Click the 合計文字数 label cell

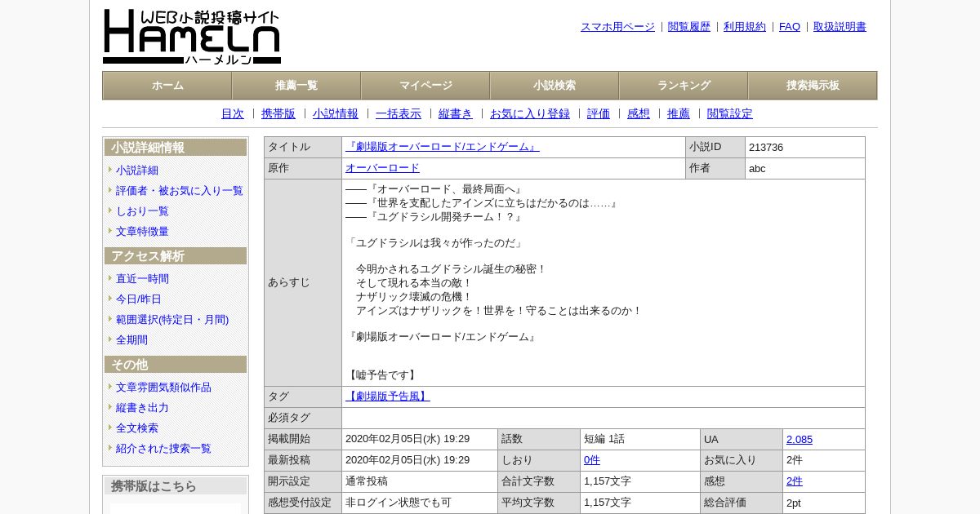click(x=539, y=481)
